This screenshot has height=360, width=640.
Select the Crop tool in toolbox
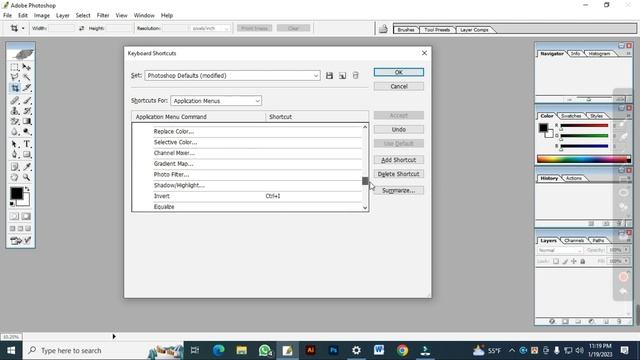point(15,88)
